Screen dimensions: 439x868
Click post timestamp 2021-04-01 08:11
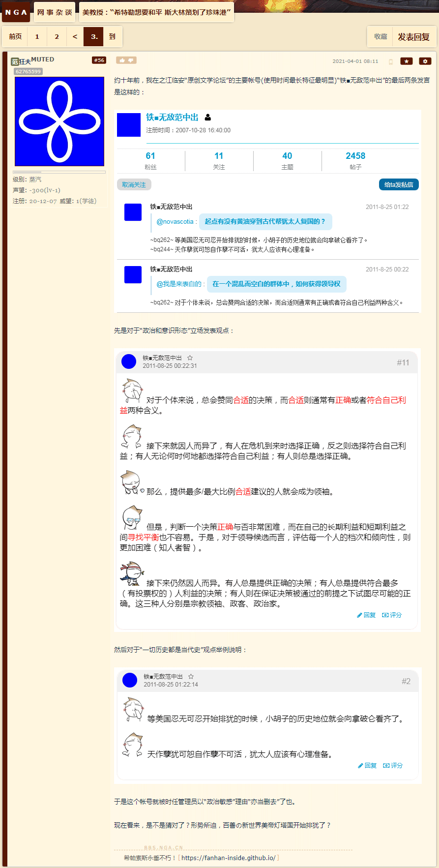(x=355, y=61)
